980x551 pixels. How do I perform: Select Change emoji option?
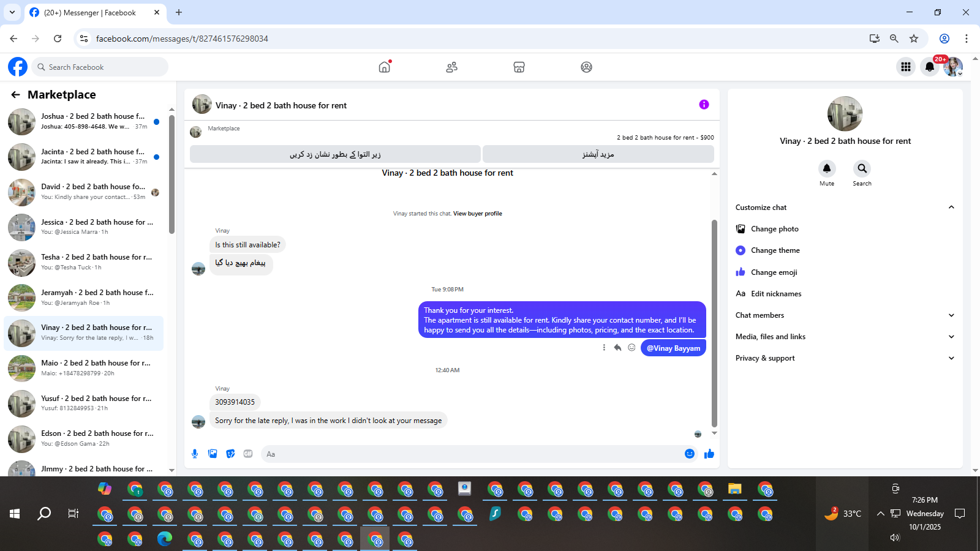pyautogui.click(x=845, y=272)
